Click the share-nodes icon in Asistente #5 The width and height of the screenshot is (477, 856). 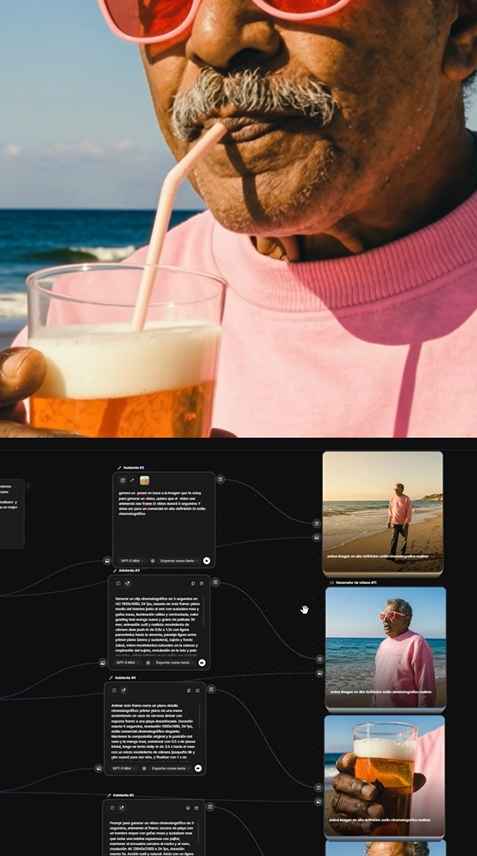122,807
